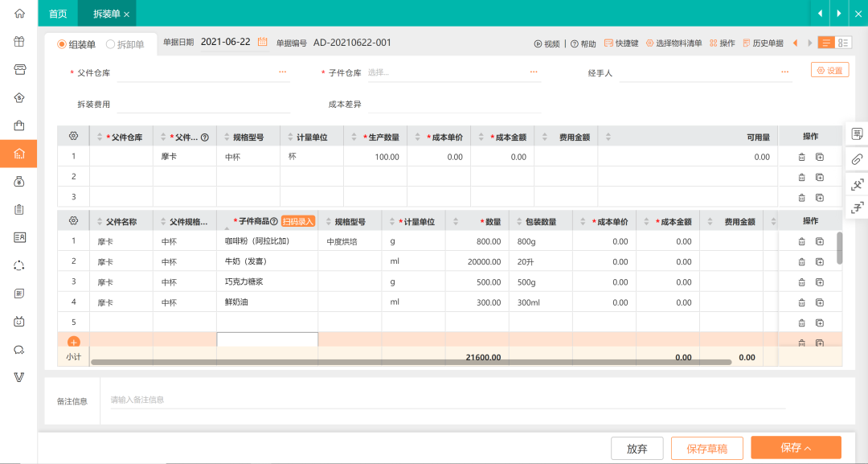
Task: Click the document icon on right edge
Action: pos(857,134)
